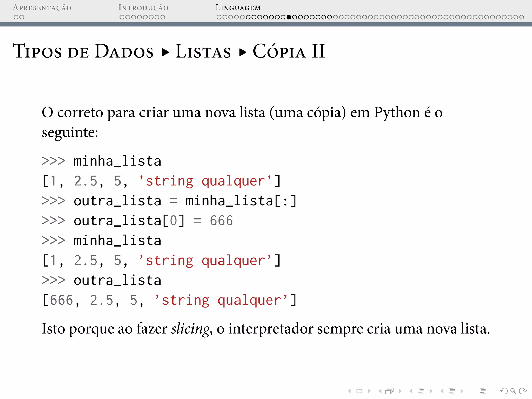This screenshot has width=532, height=399.
Task: Go to next slide arrow
Action: 369,391
